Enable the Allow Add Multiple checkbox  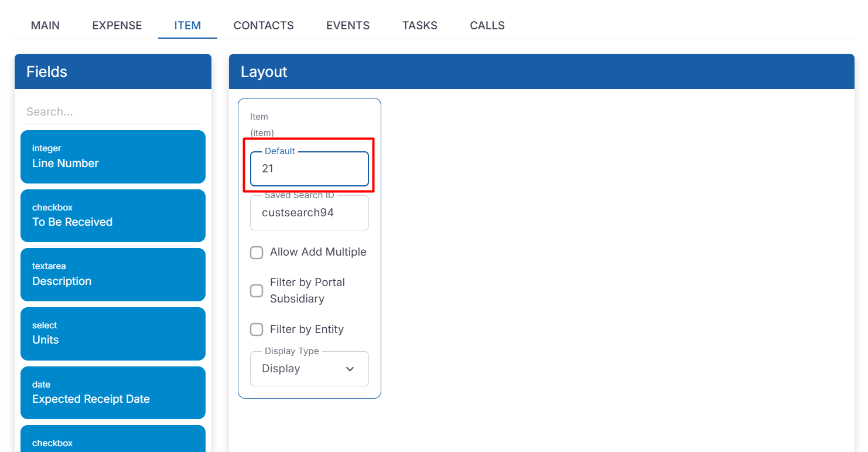[257, 253]
